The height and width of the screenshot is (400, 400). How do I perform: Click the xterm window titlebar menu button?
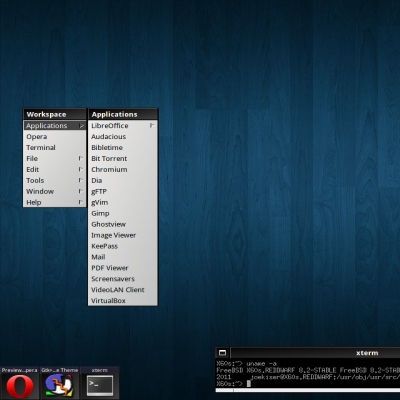point(223,353)
